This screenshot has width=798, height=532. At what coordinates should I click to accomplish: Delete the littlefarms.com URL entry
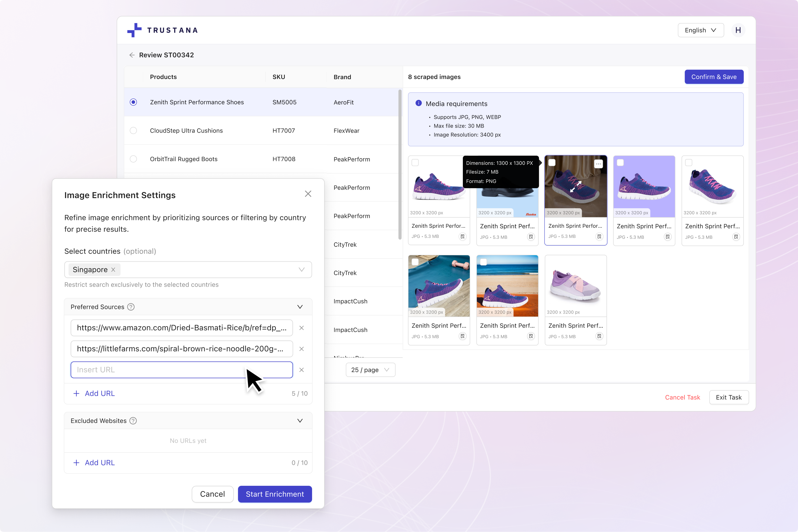301,349
